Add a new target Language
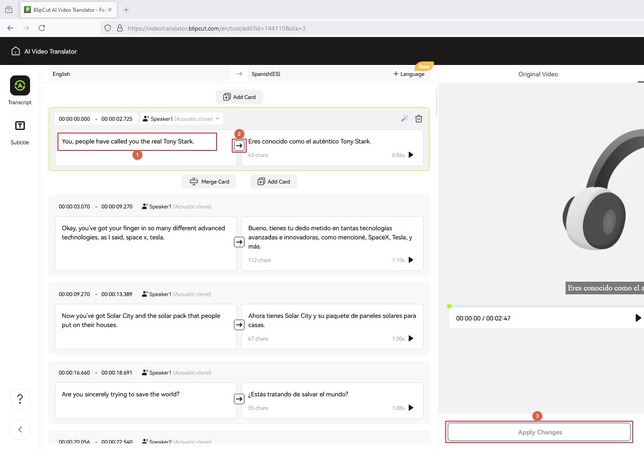 pyautogui.click(x=408, y=74)
